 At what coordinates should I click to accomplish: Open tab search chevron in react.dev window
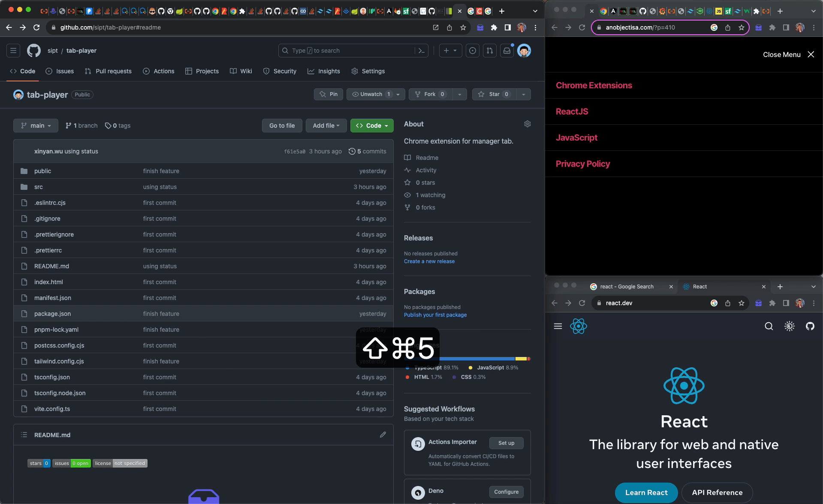coord(814,286)
